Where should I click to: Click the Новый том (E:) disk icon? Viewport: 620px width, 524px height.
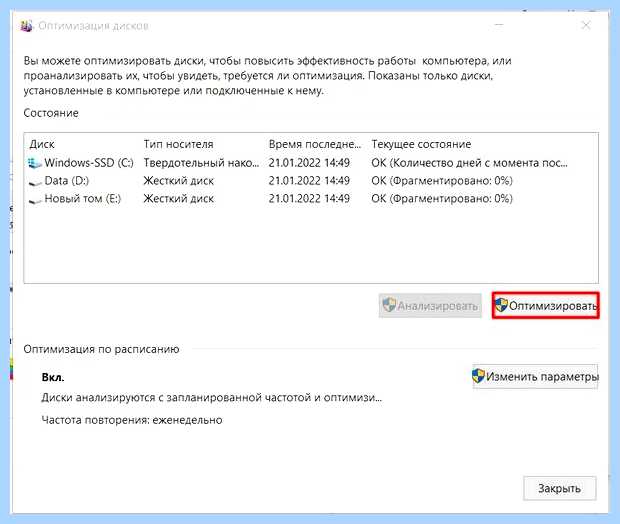(x=35, y=201)
